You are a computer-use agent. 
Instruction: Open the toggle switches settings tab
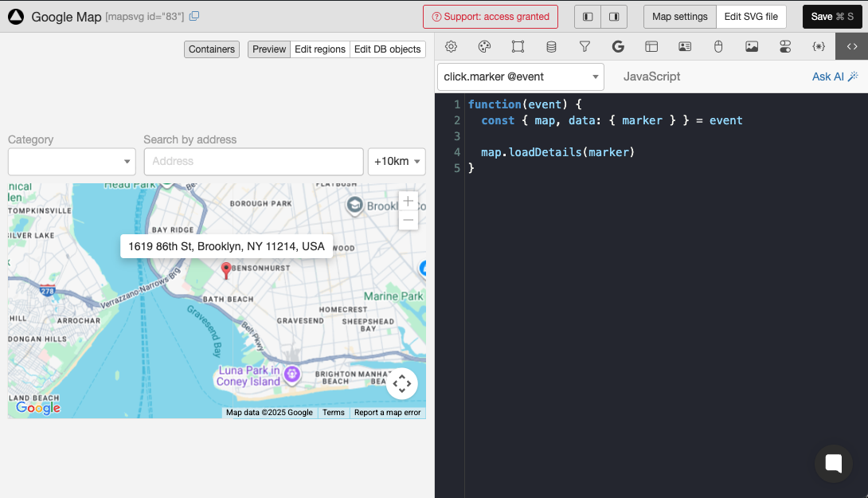[785, 47]
